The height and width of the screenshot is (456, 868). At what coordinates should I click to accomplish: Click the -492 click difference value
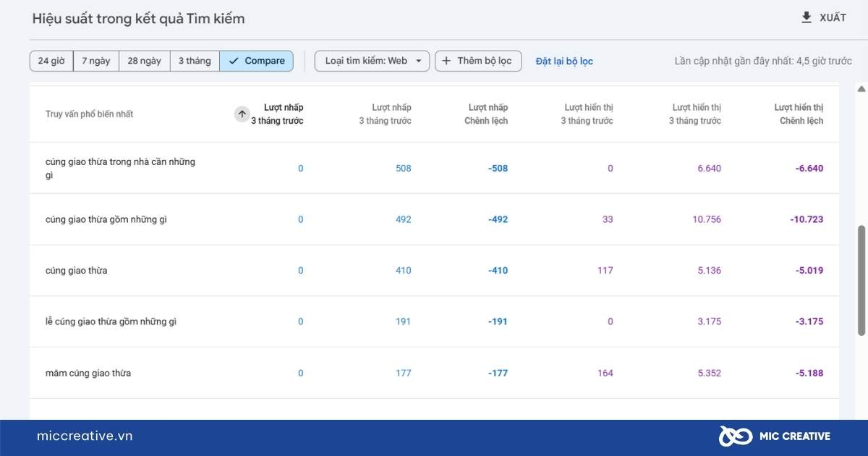click(498, 219)
